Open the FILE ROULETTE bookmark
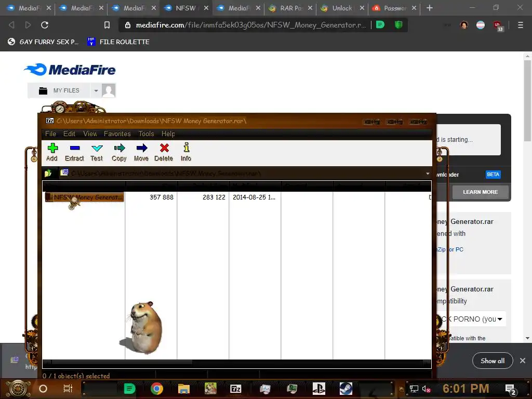The height and width of the screenshot is (399, 532). [x=118, y=42]
